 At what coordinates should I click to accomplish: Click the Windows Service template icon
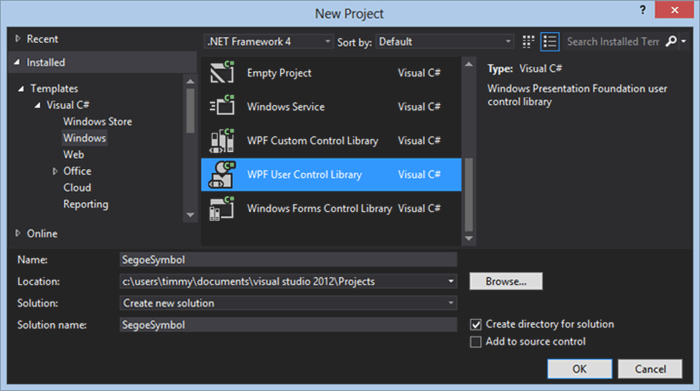tap(222, 106)
